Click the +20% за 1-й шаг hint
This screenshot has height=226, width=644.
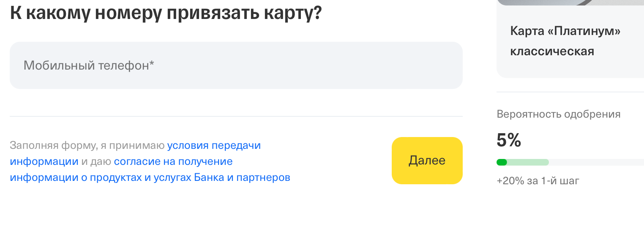click(538, 181)
